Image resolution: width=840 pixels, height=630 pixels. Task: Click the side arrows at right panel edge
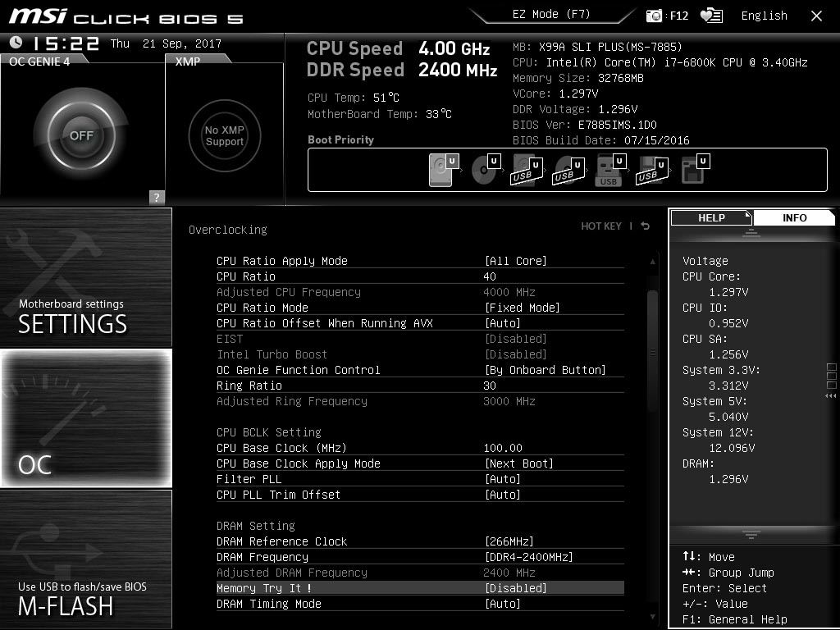(830, 396)
